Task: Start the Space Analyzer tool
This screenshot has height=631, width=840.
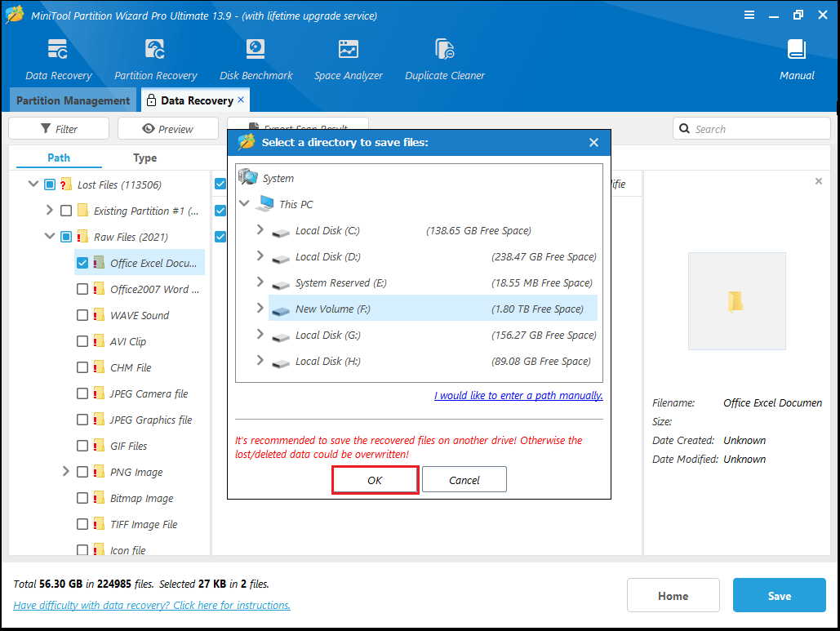Action: tap(349, 49)
